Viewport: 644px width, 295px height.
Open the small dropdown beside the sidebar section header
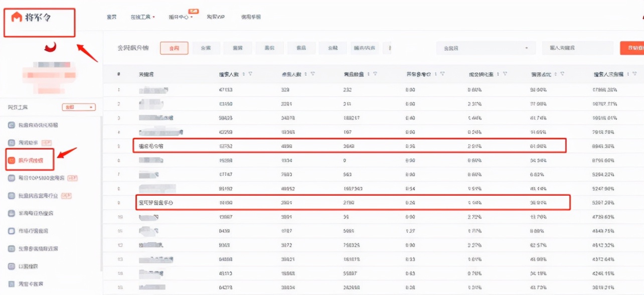tap(78, 106)
